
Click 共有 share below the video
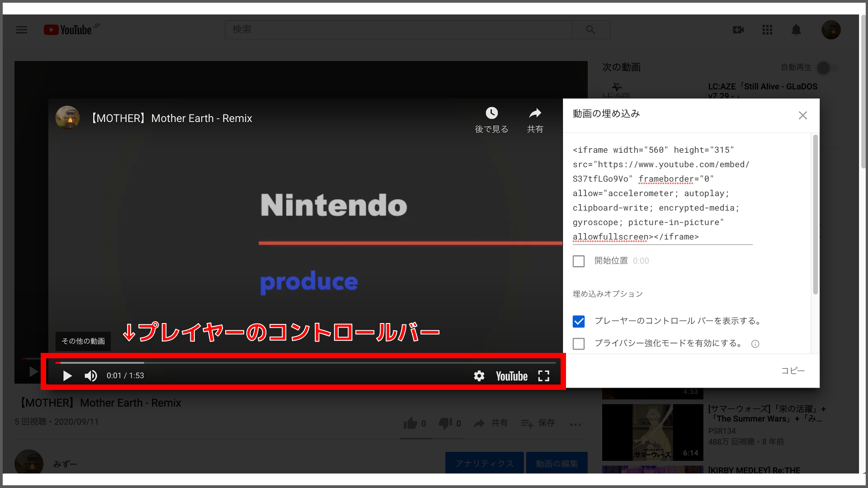491,423
